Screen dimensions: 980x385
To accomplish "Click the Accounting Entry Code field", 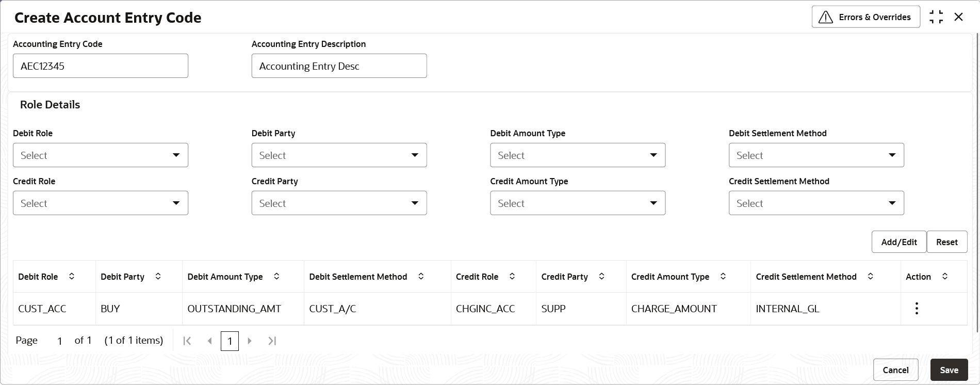I will 101,66.
